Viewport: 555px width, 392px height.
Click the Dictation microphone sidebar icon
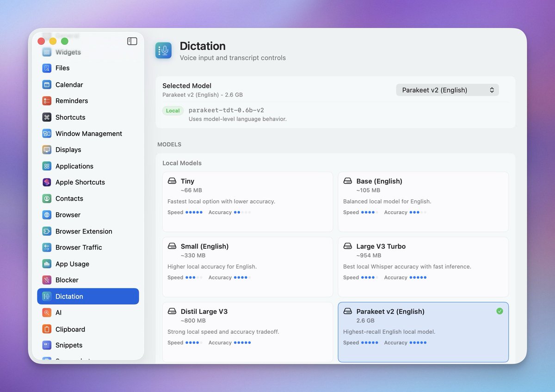(47, 297)
